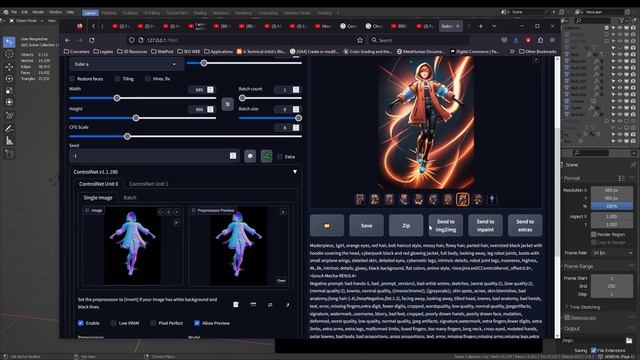
Task: Click the seed dice randomize button
Action: pos(250,156)
